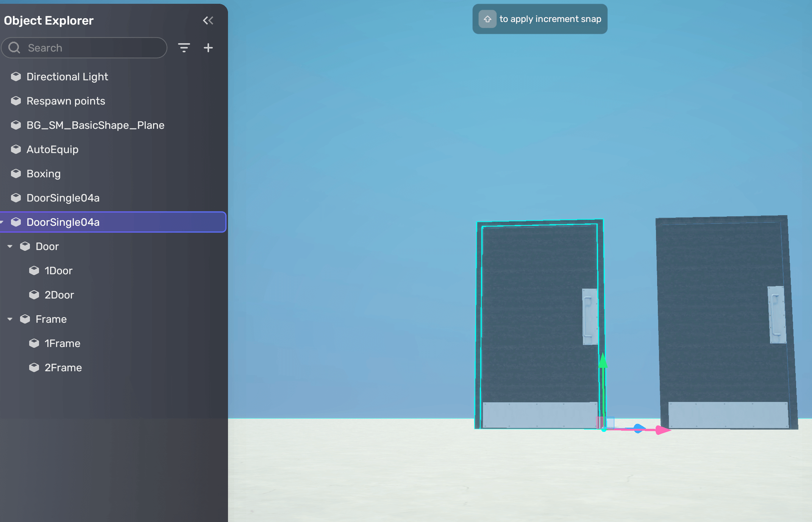Collapse the selected DoorSingle04a node
The width and height of the screenshot is (812, 522).
[x=2, y=222]
